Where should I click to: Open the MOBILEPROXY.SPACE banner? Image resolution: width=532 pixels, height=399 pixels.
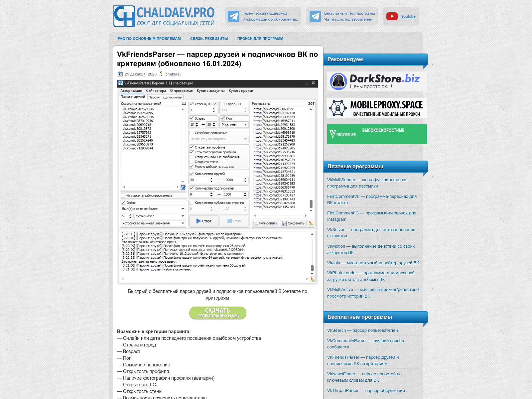(377, 108)
